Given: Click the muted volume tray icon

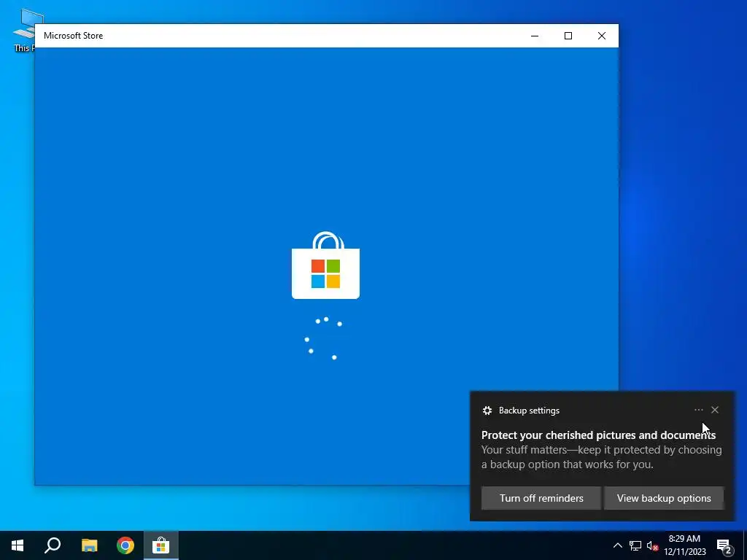Looking at the screenshot, I should (652, 545).
